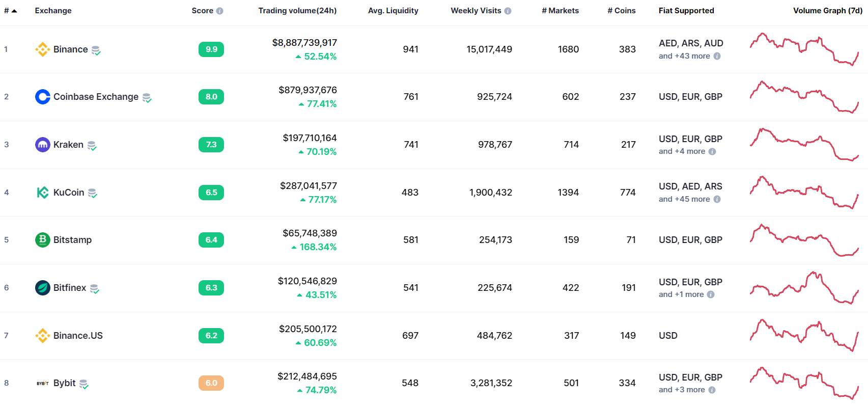
Task: Sort by # Coins column header
Action: [x=622, y=11]
